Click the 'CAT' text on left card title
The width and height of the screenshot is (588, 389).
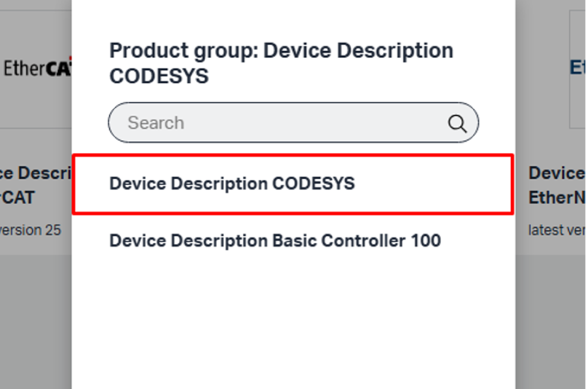click(x=18, y=197)
